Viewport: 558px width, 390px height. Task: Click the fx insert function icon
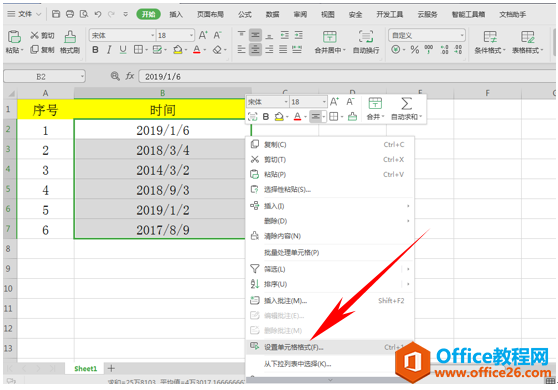(x=130, y=76)
